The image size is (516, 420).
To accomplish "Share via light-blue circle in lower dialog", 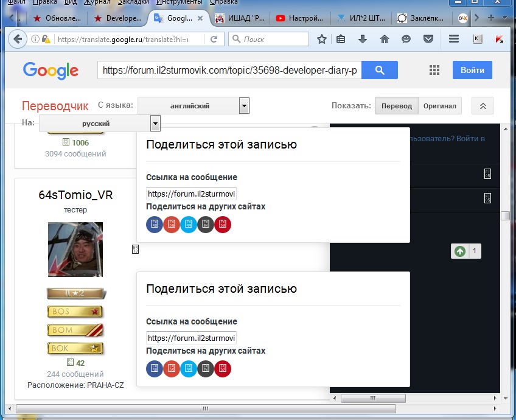I will [x=189, y=369].
